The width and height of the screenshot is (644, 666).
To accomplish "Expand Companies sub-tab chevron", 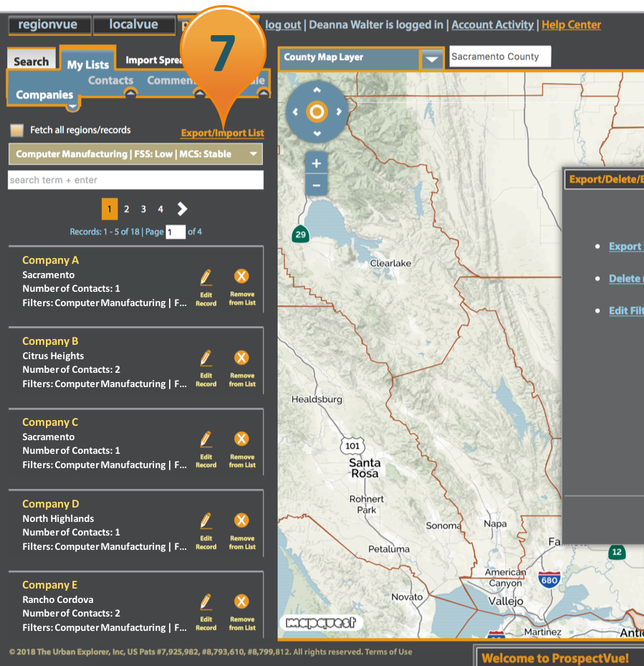I will 72,107.
